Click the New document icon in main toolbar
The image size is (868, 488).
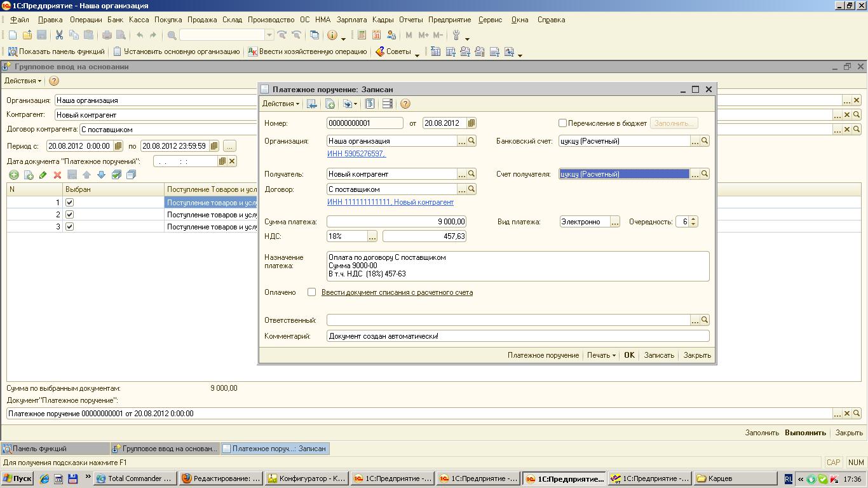click(x=12, y=35)
